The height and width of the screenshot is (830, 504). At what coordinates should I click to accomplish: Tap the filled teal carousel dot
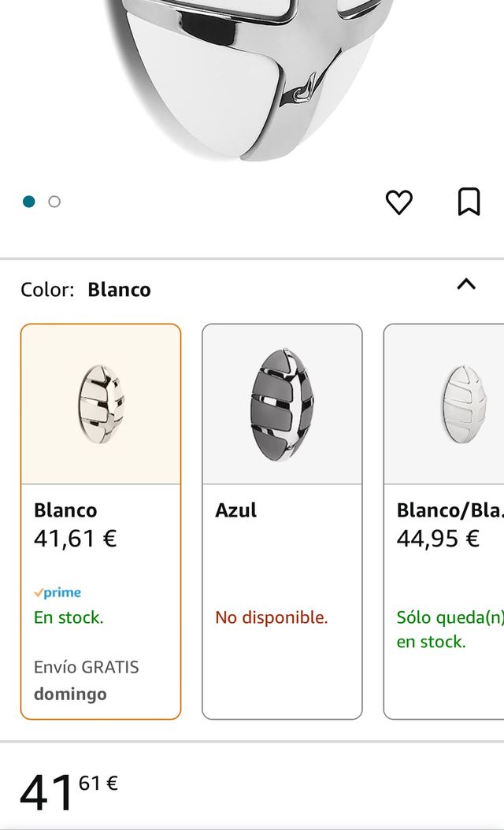pyautogui.click(x=30, y=202)
